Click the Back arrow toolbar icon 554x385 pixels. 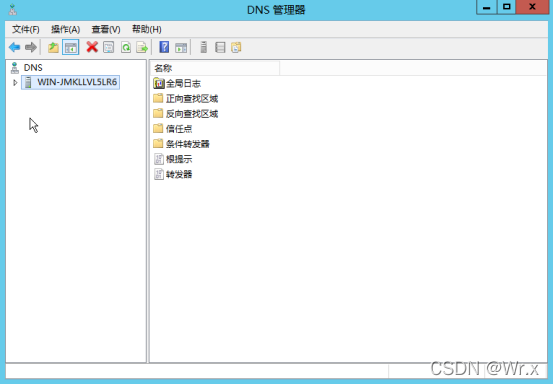14,47
